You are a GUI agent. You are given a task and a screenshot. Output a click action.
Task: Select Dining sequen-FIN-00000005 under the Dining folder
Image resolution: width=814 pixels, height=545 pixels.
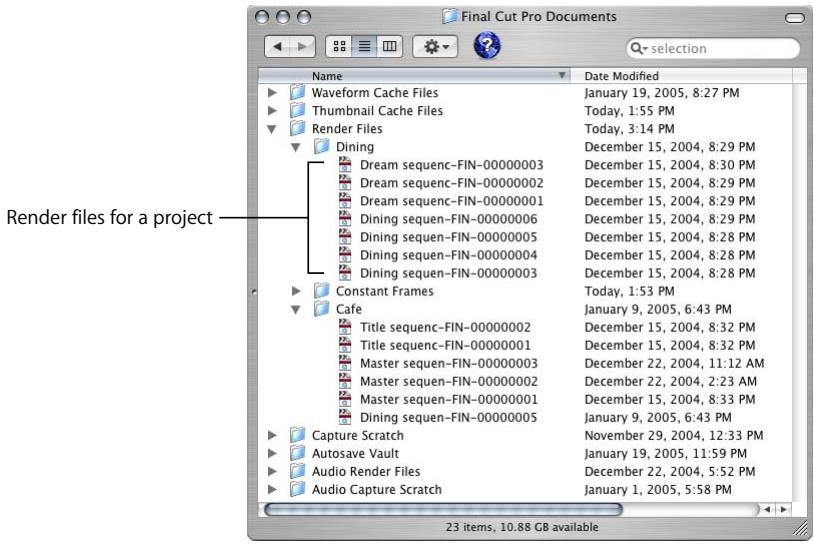point(449,237)
